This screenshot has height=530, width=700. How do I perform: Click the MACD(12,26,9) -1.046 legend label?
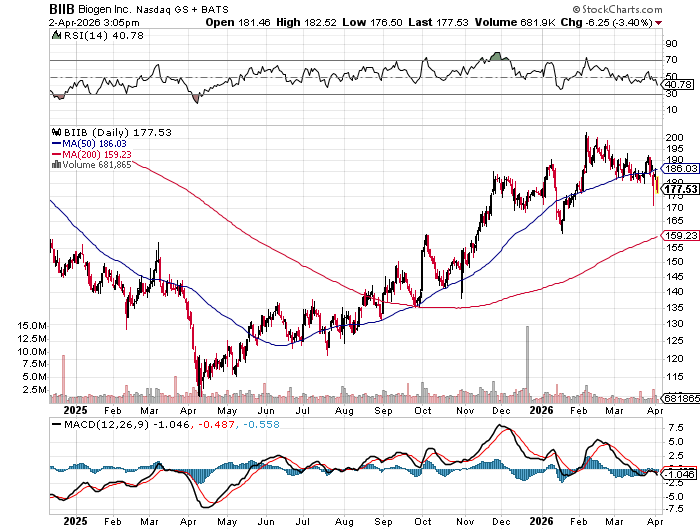point(127,425)
